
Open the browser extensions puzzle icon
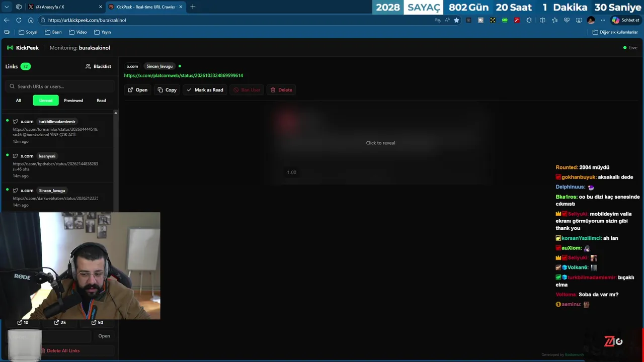(529, 20)
